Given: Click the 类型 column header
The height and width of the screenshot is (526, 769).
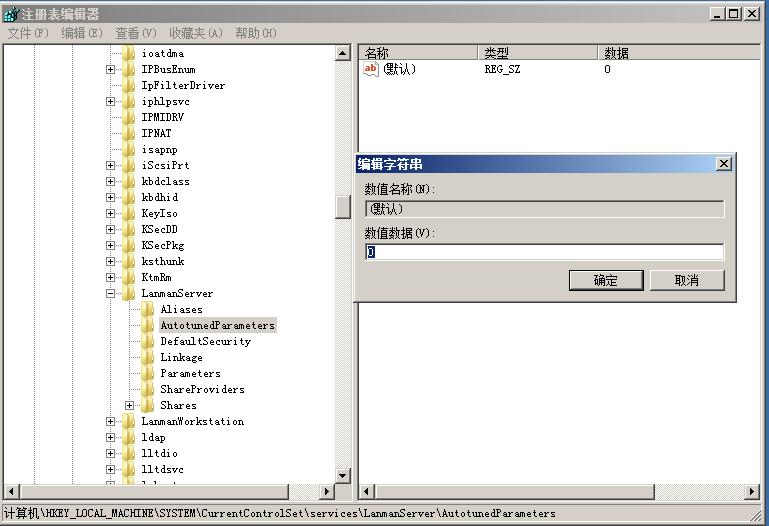Looking at the screenshot, I should click(x=538, y=52).
